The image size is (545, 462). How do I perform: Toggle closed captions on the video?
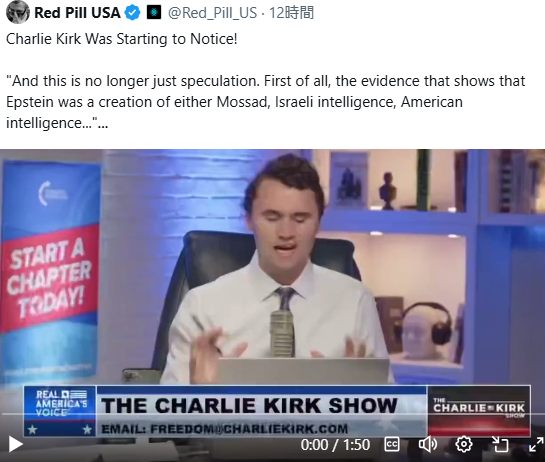(392, 444)
